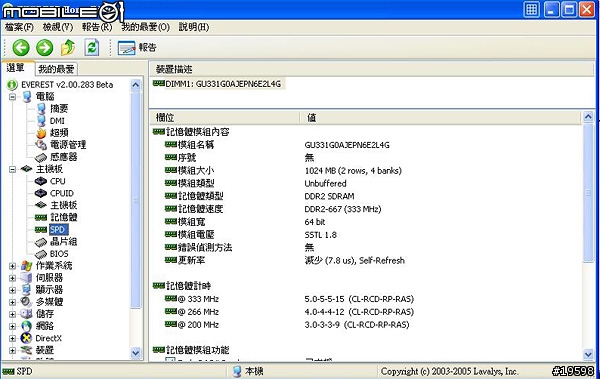The width and height of the screenshot is (600, 379).
Task: Open the 電源管理 item
Action: 68,145
